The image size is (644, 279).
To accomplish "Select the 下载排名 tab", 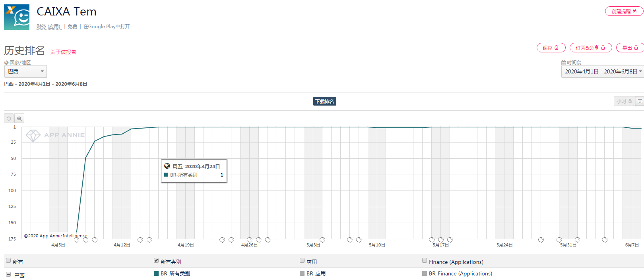I will point(325,101).
